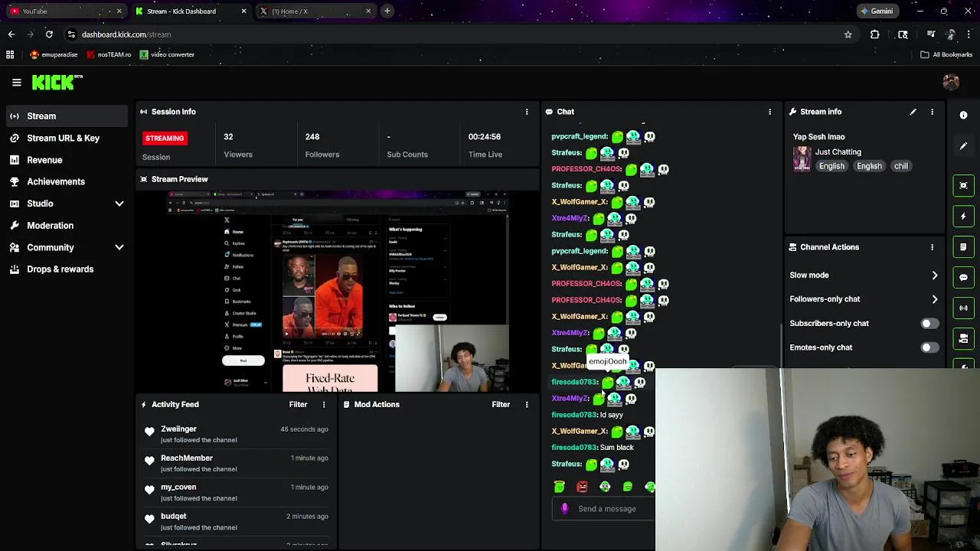The height and width of the screenshot is (551, 980).
Task: Pick the green halo emote above message box
Action: pos(559,487)
